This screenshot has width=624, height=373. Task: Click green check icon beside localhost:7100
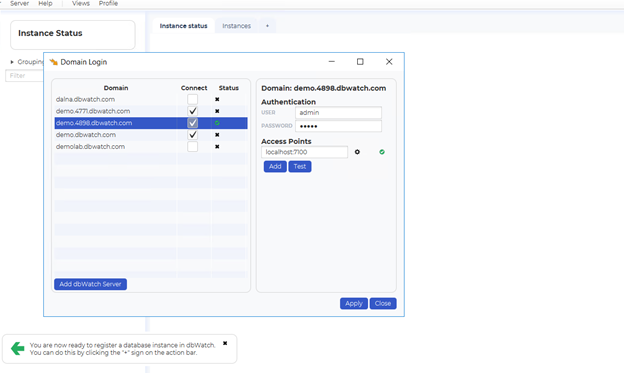(x=382, y=152)
